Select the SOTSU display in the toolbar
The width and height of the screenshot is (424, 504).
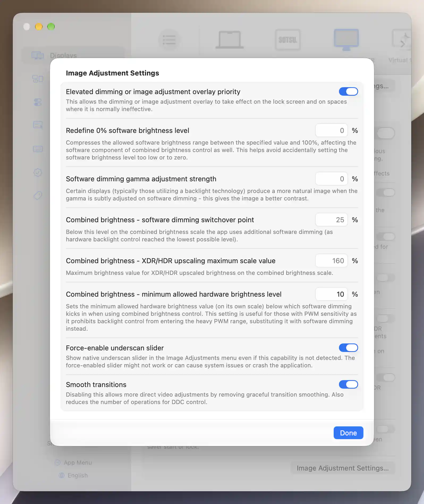(x=288, y=40)
